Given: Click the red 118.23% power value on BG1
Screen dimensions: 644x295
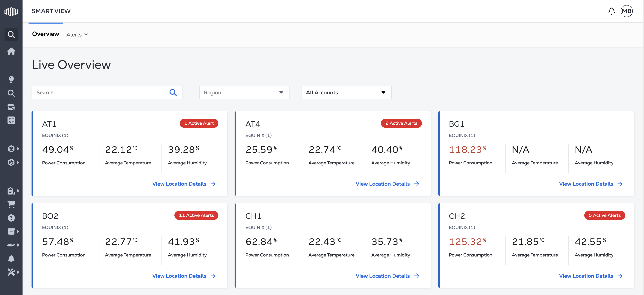Looking at the screenshot, I should pyautogui.click(x=468, y=150).
